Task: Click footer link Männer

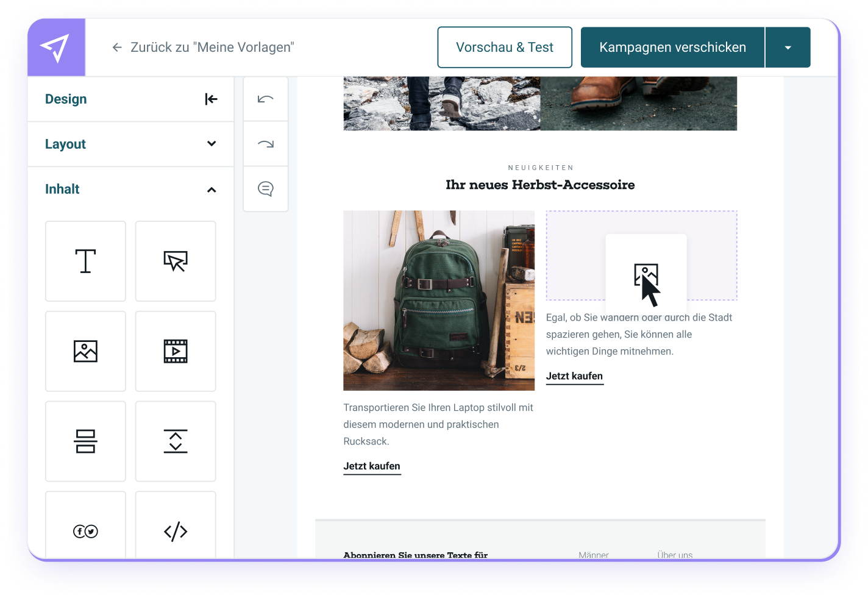Action: click(x=594, y=555)
